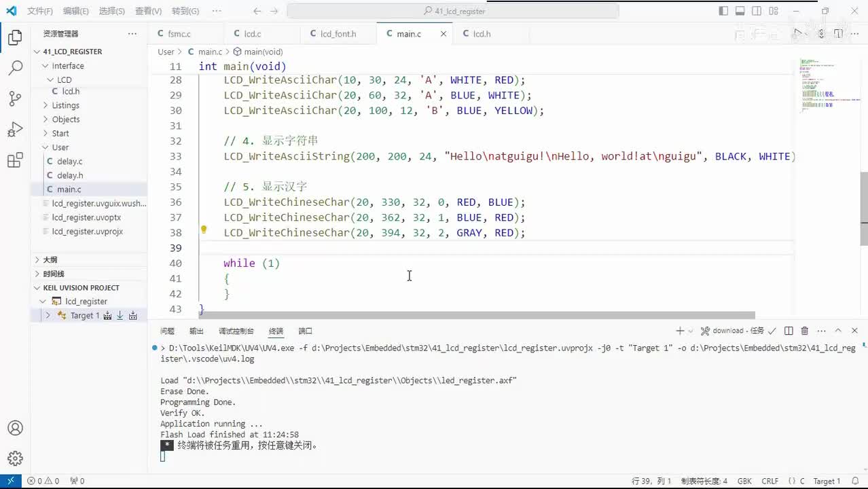Go forward with the right arrow in title bar
This screenshot has width=868, height=489.
click(x=275, y=11)
